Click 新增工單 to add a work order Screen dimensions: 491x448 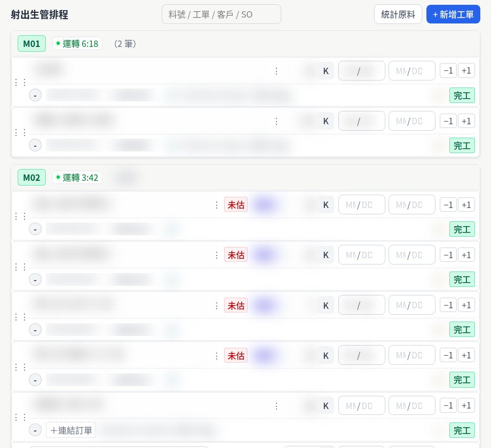453,14
